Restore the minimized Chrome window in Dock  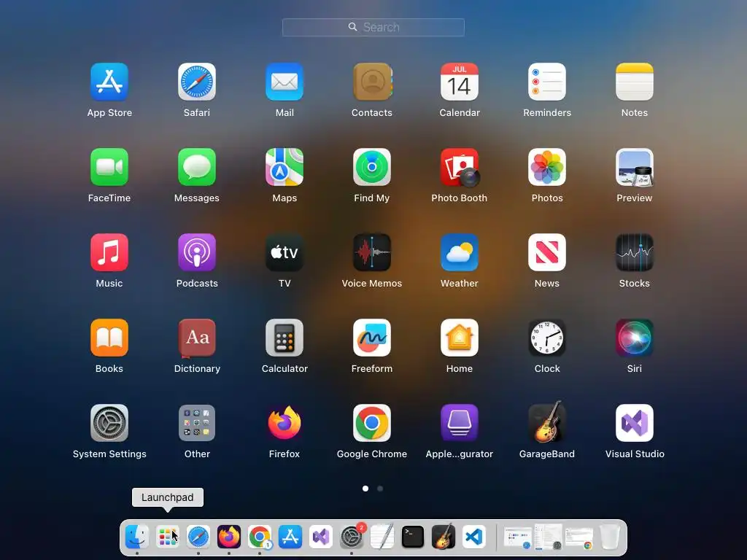click(x=579, y=537)
